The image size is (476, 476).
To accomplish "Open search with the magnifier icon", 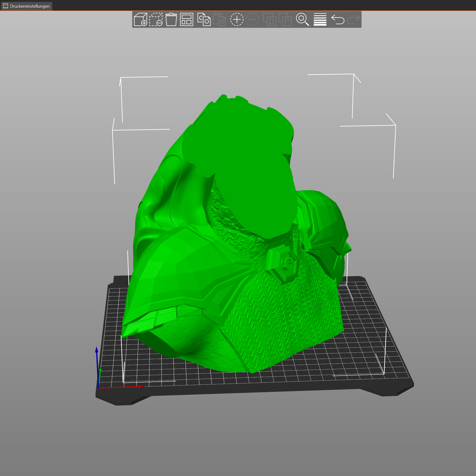I will (x=302, y=19).
